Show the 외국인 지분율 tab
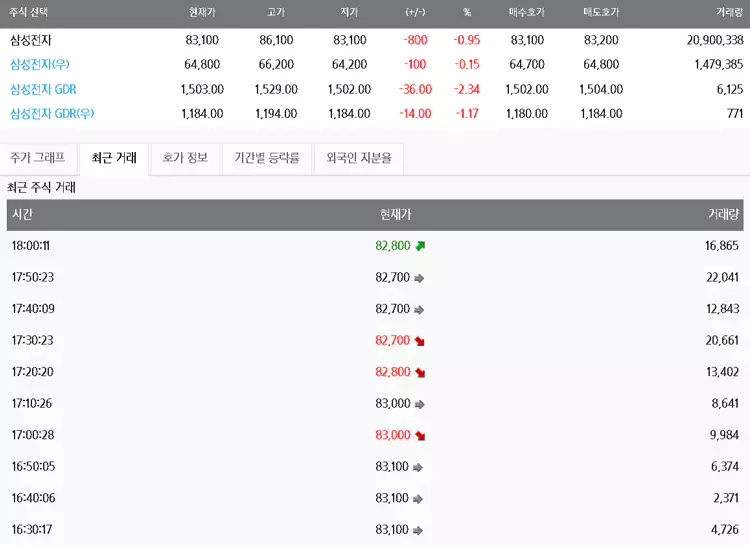This screenshot has height=545, width=750. (x=359, y=158)
